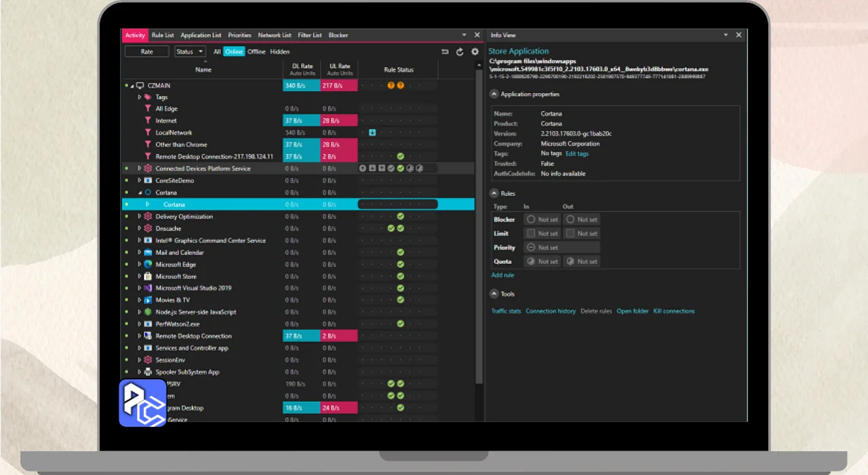Viewport: 868px width, 475px height.
Task: Click the Microsoft Store bag icon
Action: 148,276
